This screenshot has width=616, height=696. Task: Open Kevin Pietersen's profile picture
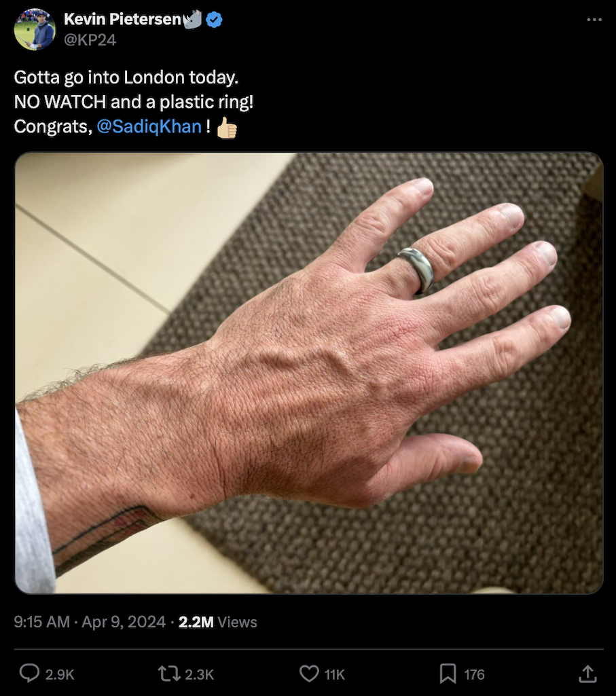pos(35,29)
